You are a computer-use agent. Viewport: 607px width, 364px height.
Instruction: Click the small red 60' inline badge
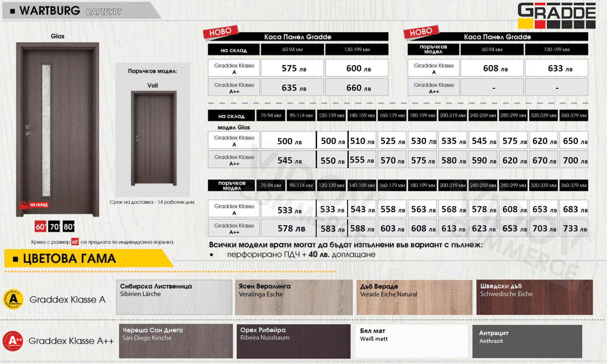coord(75,242)
